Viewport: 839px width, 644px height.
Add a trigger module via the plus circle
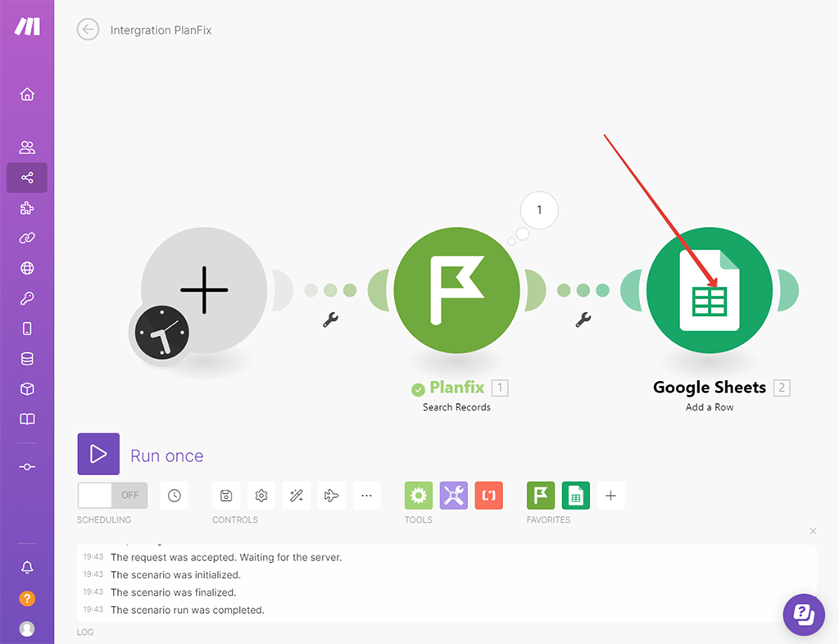(x=204, y=290)
